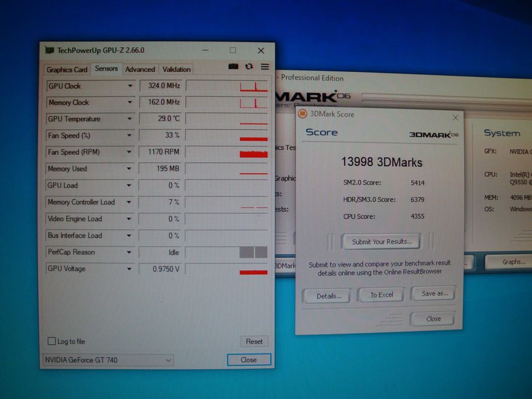Open the Memory Controller Load dropdown

click(x=129, y=202)
